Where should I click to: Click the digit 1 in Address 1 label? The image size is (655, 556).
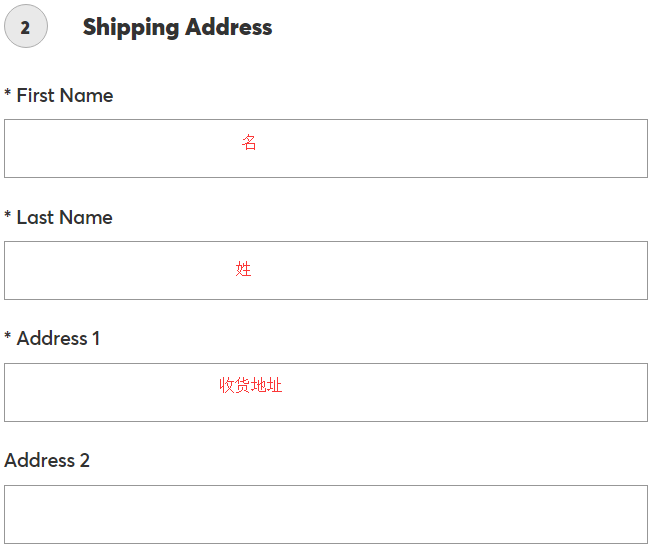tap(96, 339)
